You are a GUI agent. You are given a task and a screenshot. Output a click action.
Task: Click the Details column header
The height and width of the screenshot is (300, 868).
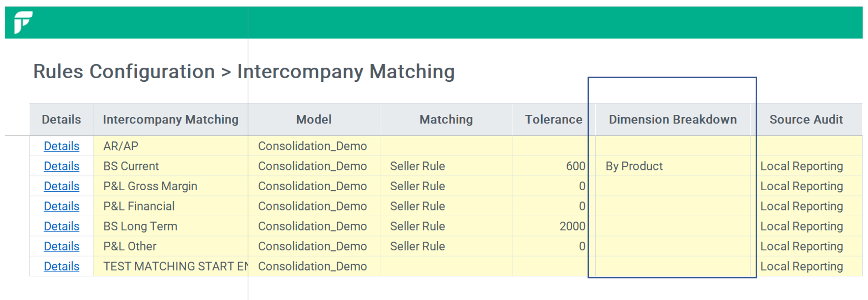[x=61, y=119]
